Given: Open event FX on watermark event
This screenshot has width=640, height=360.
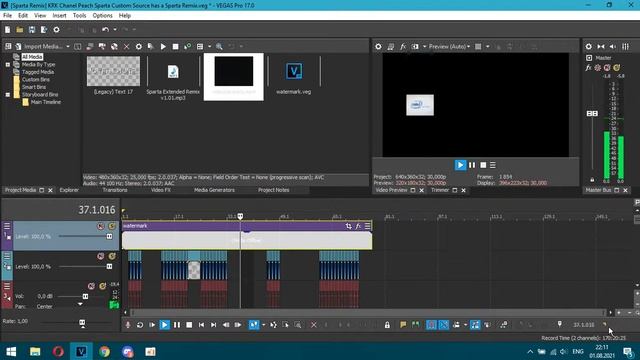Looking at the screenshot, I should (358, 226).
